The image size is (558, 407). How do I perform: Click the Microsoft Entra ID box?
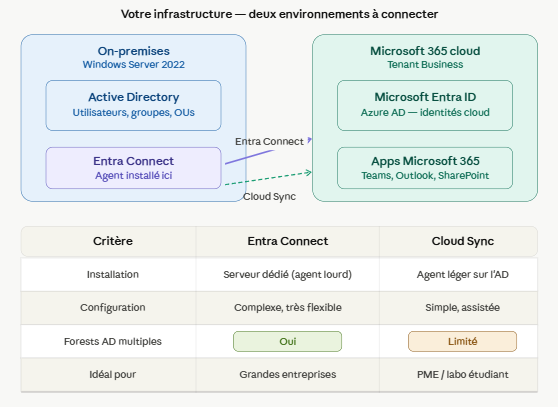click(425, 105)
